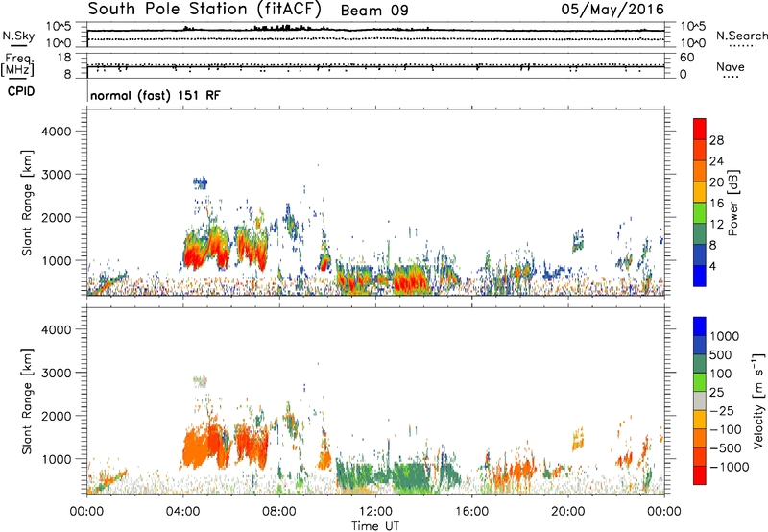Screen dimensions: 768x532
Task: Click the 'normal (fast) 151 RF' text
Action: pyautogui.click(x=156, y=95)
